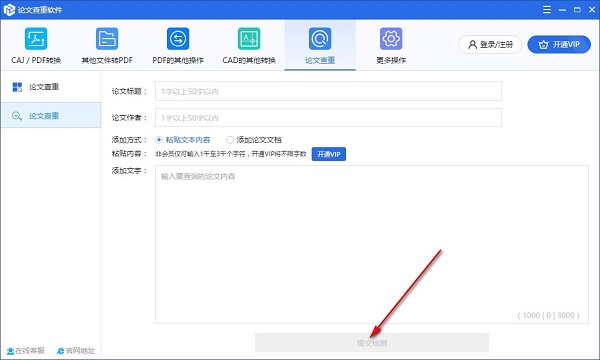The height and width of the screenshot is (360, 600).
Task: Open 其他文件转PDF conversion tool
Action: click(x=107, y=46)
